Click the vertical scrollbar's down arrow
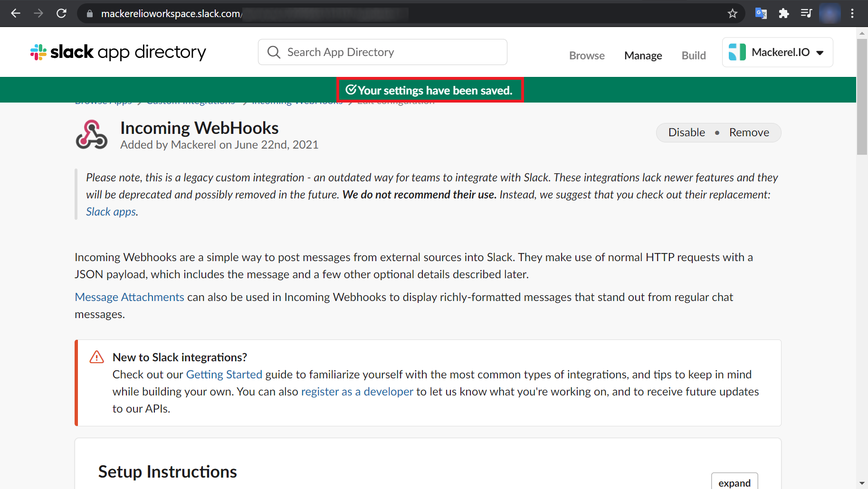 point(862,483)
